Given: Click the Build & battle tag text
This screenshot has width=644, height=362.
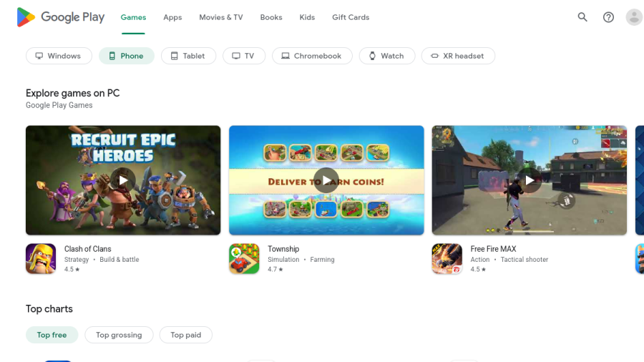Looking at the screenshot, I should click(x=119, y=260).
